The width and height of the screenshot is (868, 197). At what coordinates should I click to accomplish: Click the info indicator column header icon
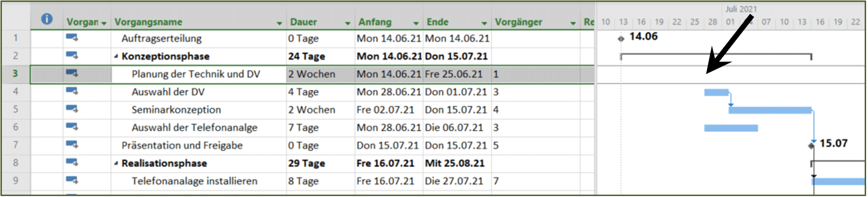(47, 19)
